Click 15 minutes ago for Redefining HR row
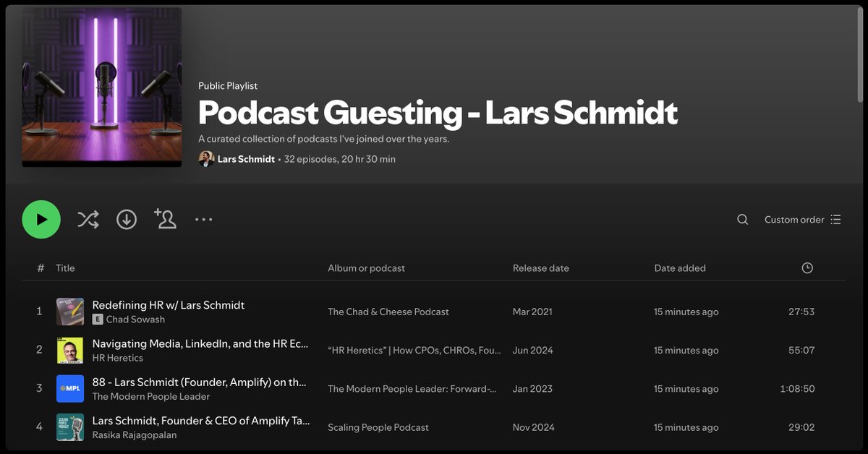Image resolution: width=868 pixels, height=454 pixels. 686,312
